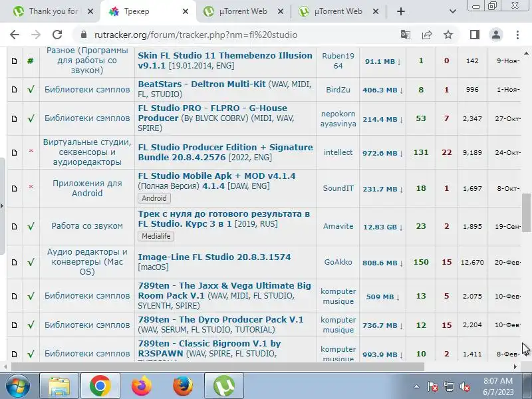This screenshot has width=532, height=399.
Task: Click post icon in FL Studio Mobile row
Action: click(14, 188)
